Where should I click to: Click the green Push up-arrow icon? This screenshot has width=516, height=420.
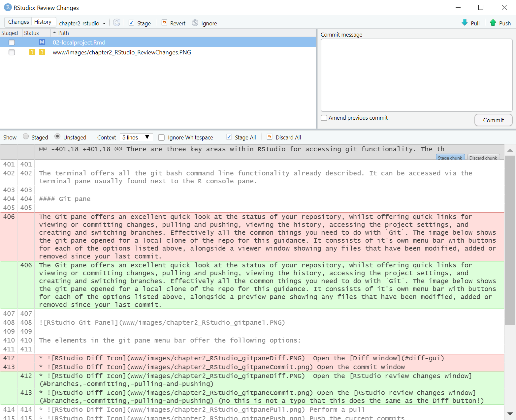(x=493, y=22)
